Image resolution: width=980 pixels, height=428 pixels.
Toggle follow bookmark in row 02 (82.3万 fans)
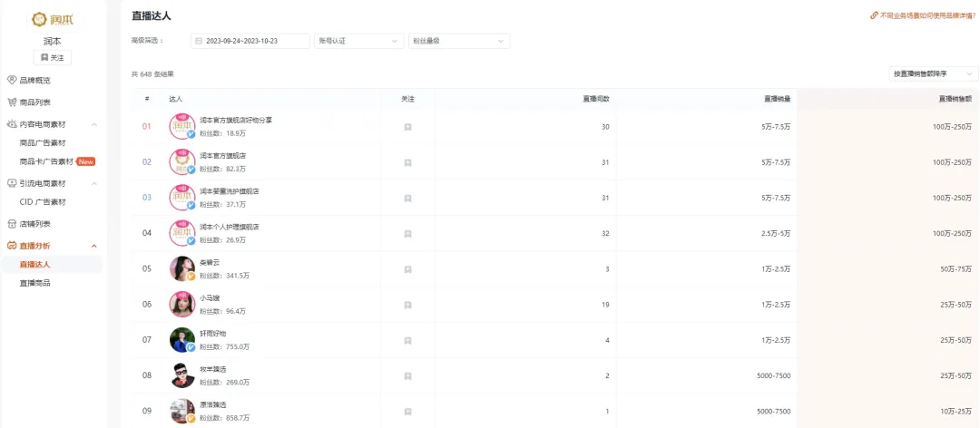coord(407,162)
